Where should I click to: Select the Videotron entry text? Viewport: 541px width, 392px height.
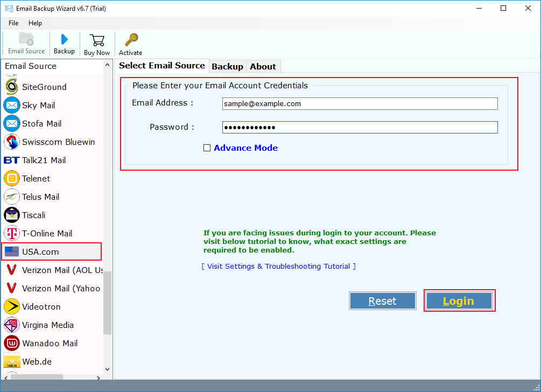click(41, 306)
